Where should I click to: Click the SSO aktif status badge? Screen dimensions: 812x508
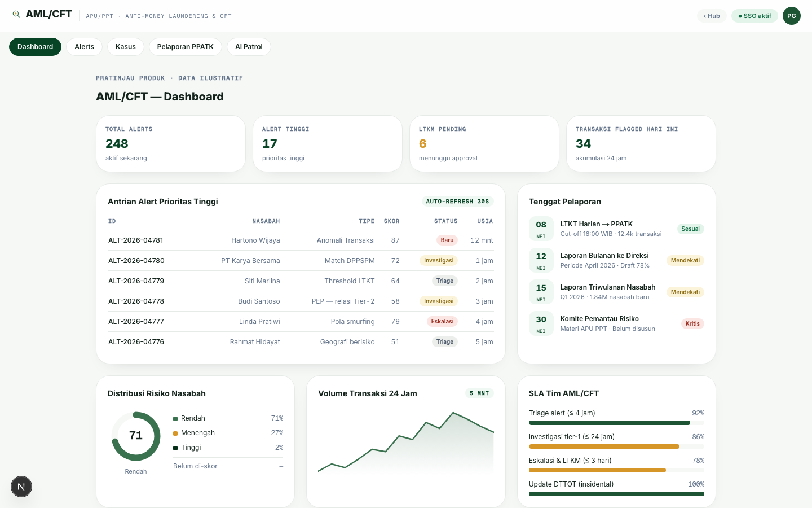pos(754,16)
